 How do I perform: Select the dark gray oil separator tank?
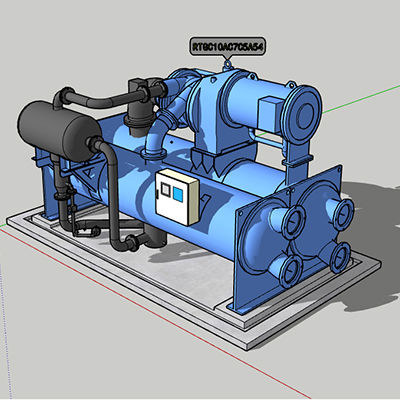(60, 131)
